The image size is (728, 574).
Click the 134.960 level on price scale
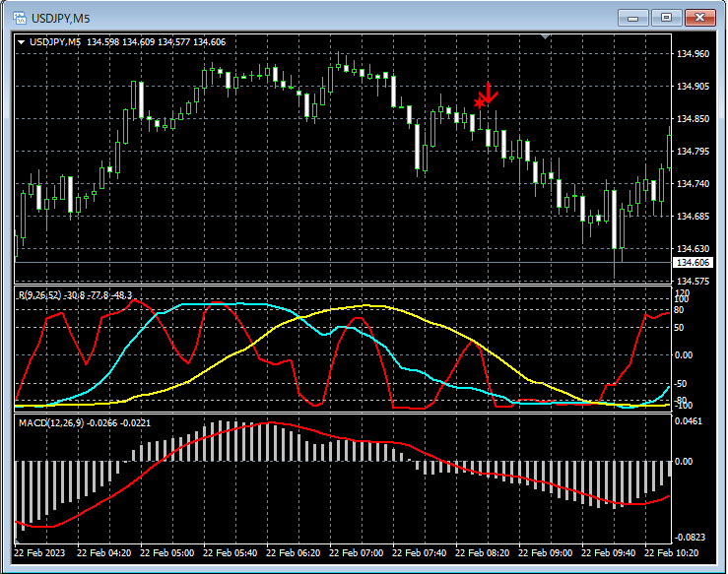point(694,54)
